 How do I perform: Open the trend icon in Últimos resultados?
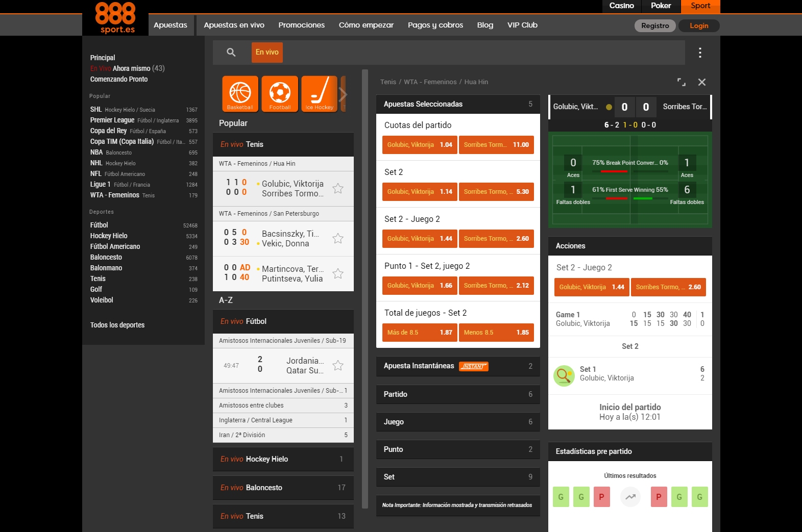click(630, 497)
